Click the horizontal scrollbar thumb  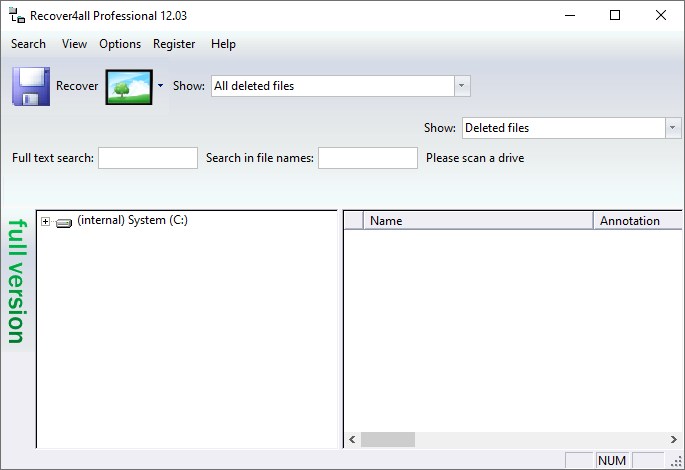point(388,439)
